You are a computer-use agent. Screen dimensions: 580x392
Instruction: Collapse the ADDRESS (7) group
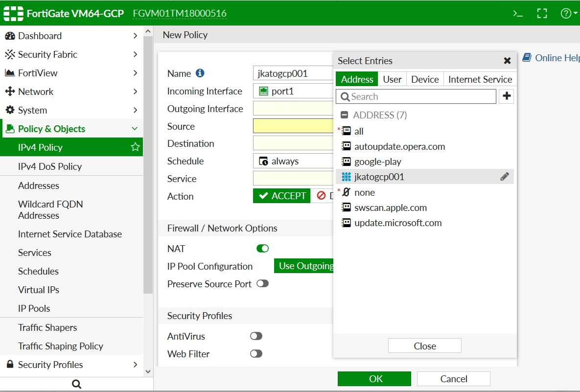click(x=345, y=115)
